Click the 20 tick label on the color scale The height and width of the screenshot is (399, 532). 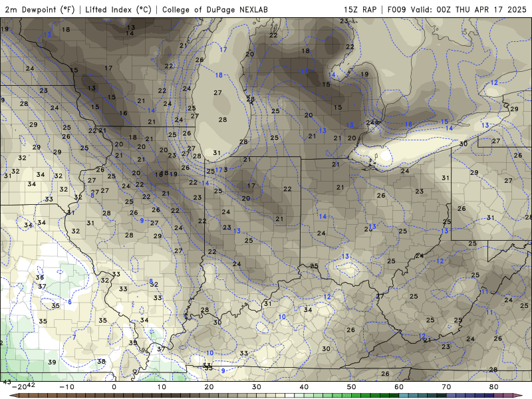(x=209, y=387)
